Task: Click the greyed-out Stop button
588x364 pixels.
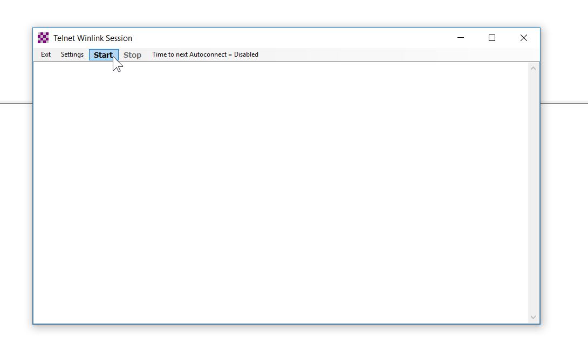Action: [x=132, y=55]
